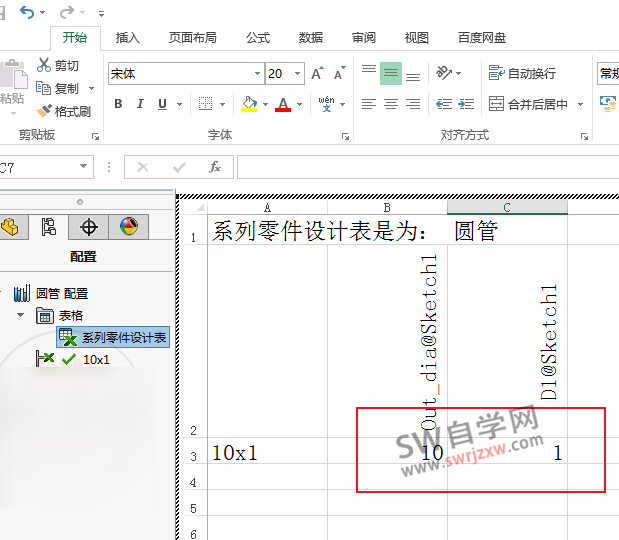
Task: Open the Name Box dropdown arrow
Action: (x=83, y=167)
